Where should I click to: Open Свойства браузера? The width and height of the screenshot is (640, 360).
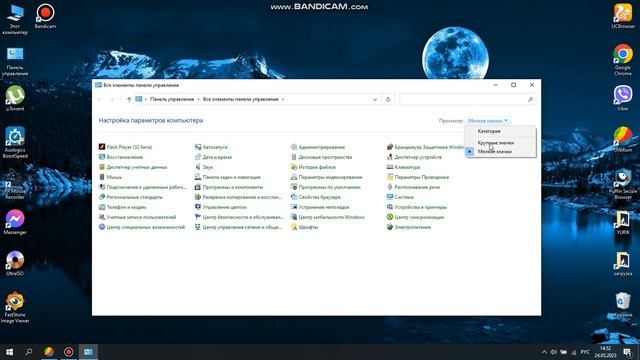tap(316, 197)
